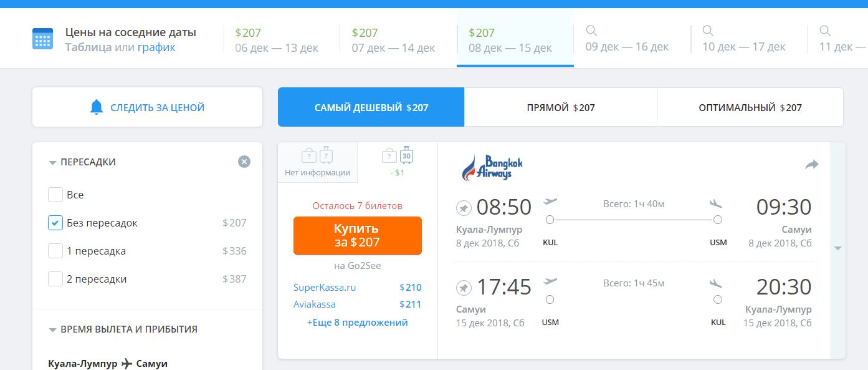868x370 pixels.
Task: Collapse 'Время вылета и прибытия' section
Action: pyautogui.click(x=53, y=329)
